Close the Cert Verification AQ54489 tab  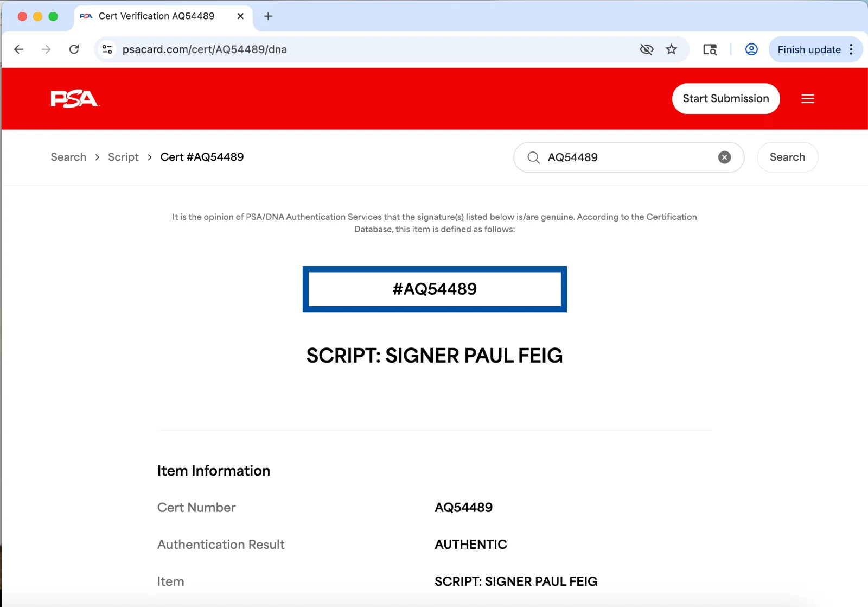tap(240, 16)
